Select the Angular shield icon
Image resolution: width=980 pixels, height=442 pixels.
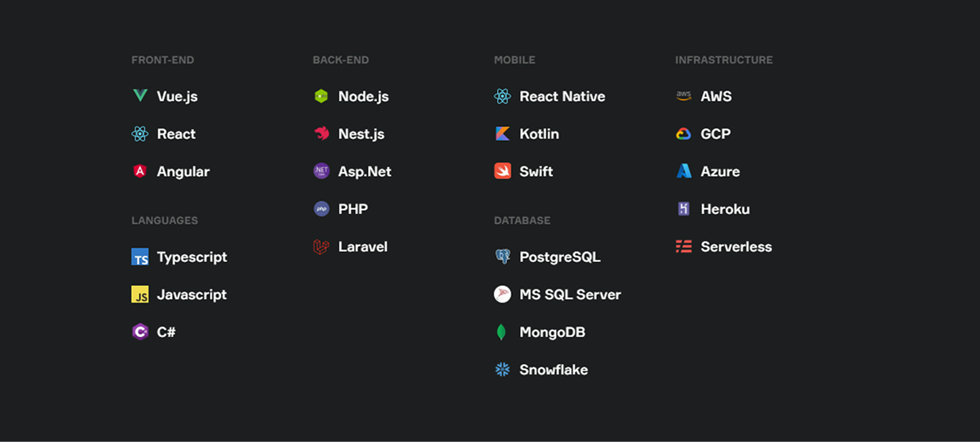point(140,171)
